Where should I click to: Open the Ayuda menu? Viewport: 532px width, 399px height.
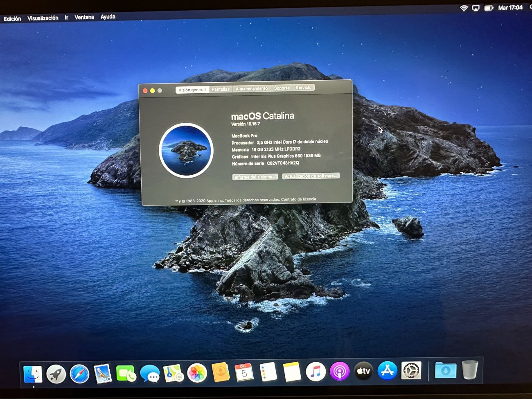[x=108, y=17]
